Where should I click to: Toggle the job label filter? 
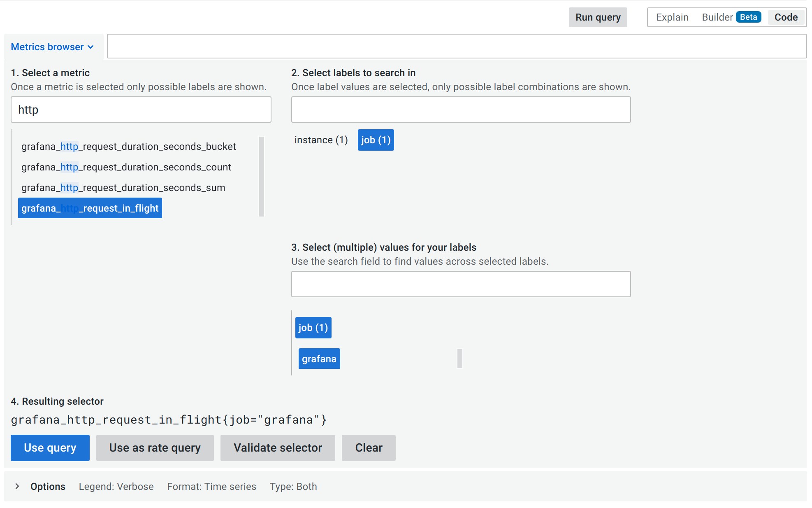375,140
